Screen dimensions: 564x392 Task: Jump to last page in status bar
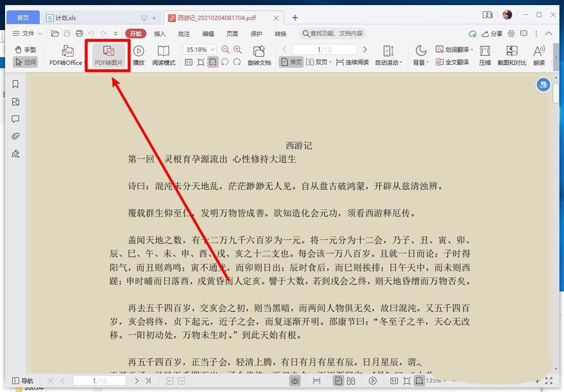coord(148,381)
